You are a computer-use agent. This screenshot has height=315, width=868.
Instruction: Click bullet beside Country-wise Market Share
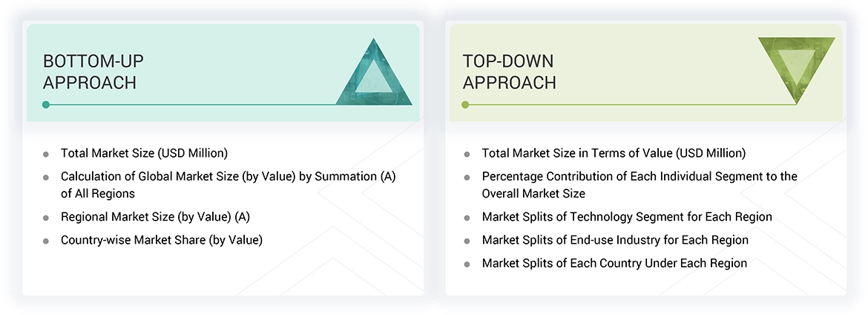click(46, 241)
